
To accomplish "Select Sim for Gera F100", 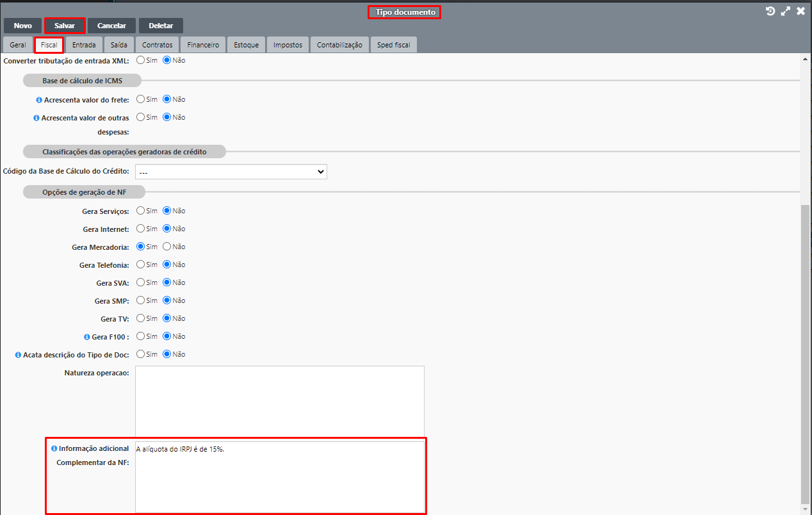I will point(141,336).
